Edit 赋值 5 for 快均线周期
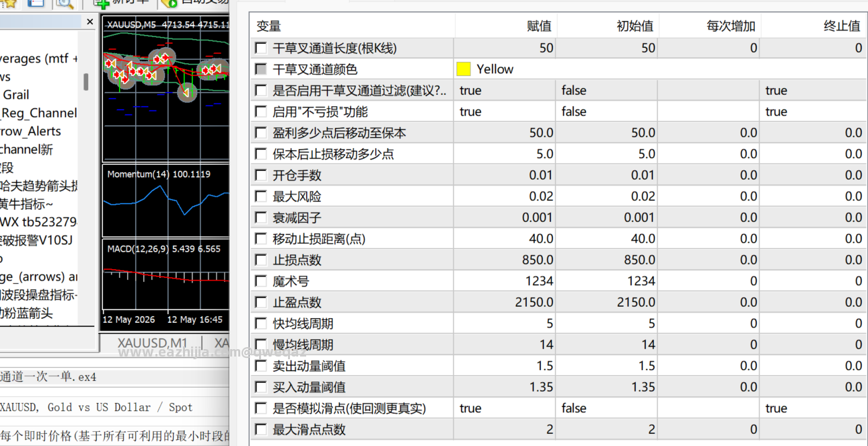Screen dimensions: 868x446 (x=506, y=324)
